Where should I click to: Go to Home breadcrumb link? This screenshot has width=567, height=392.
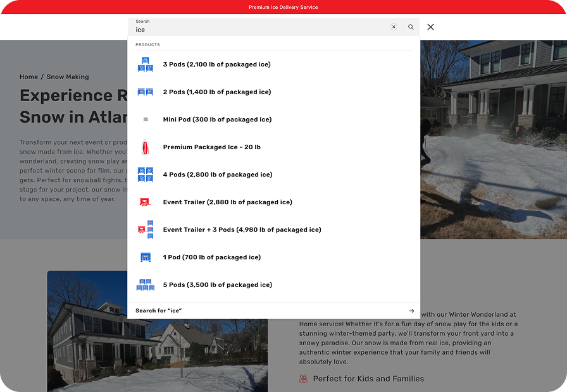(x=28, y=77)
